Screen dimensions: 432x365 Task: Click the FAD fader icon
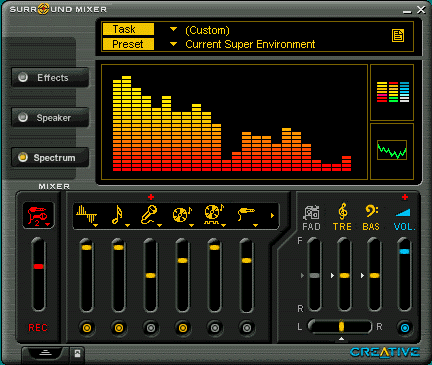(311, 213)
